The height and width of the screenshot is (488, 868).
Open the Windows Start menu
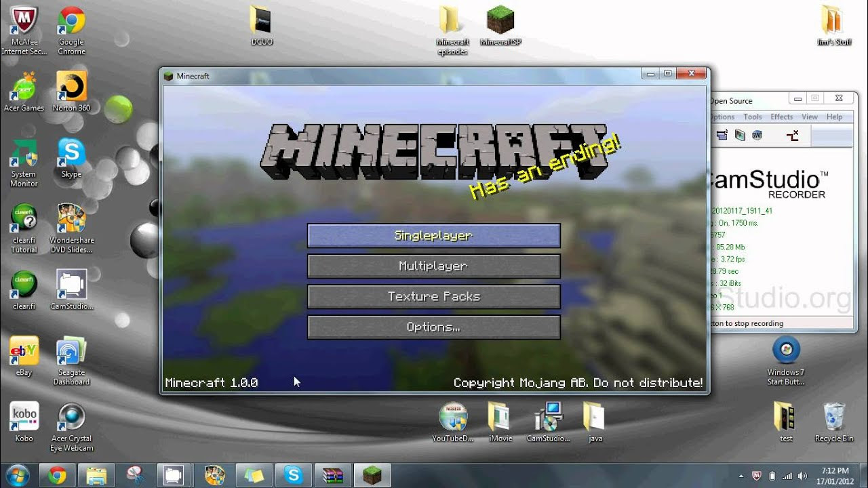coord(17,475)
